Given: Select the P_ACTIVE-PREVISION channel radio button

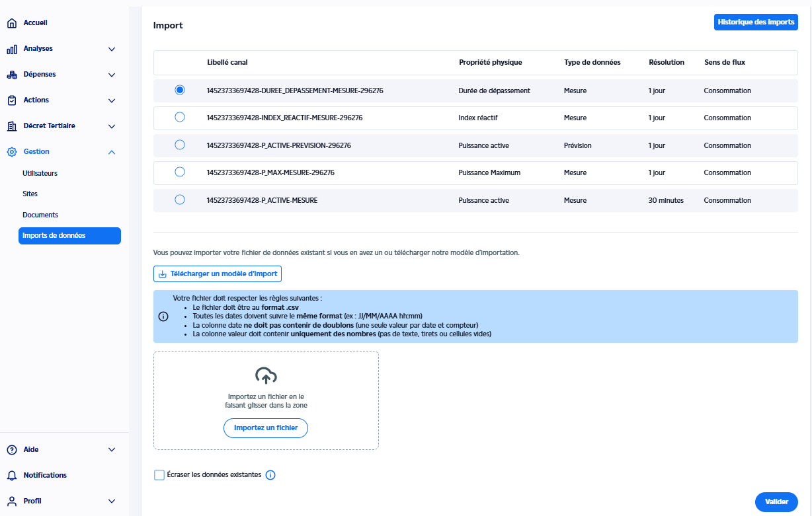Looking at the screenshot, I should coord(179,145).
